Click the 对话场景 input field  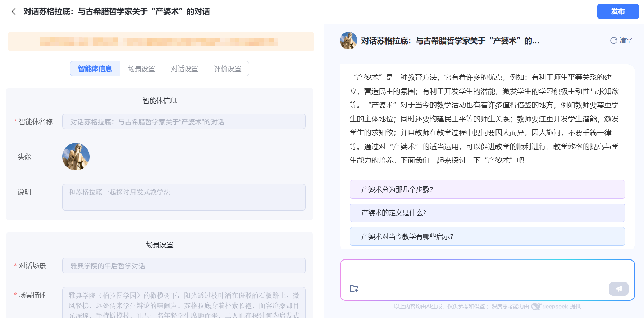coord(184,266)
